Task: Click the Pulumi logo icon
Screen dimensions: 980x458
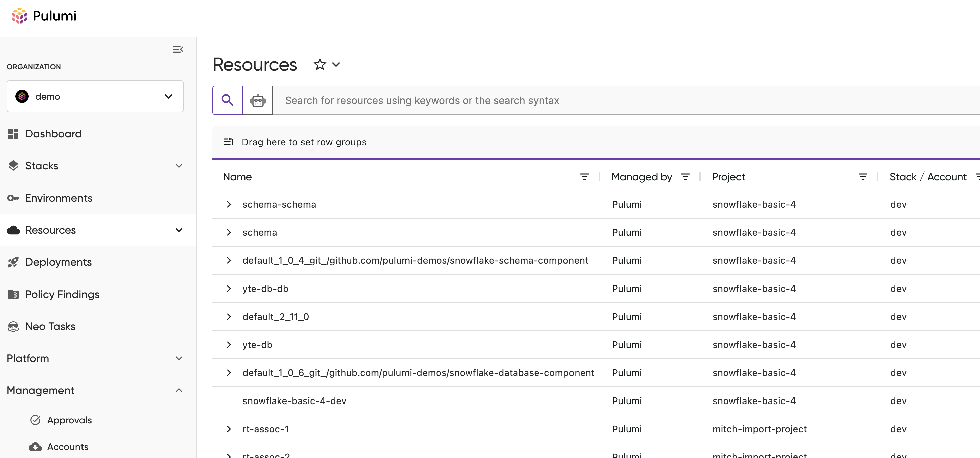Action: pos(19,16)
